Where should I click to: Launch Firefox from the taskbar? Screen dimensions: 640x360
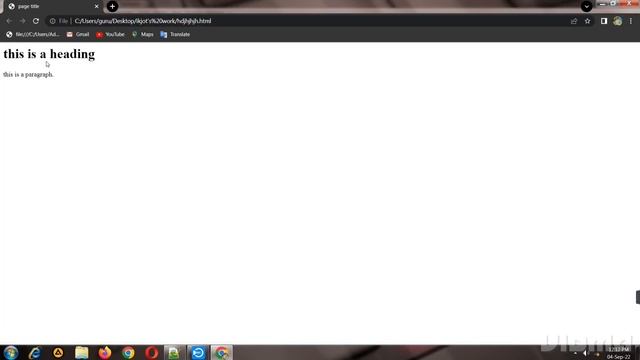(x=105, y=353)
